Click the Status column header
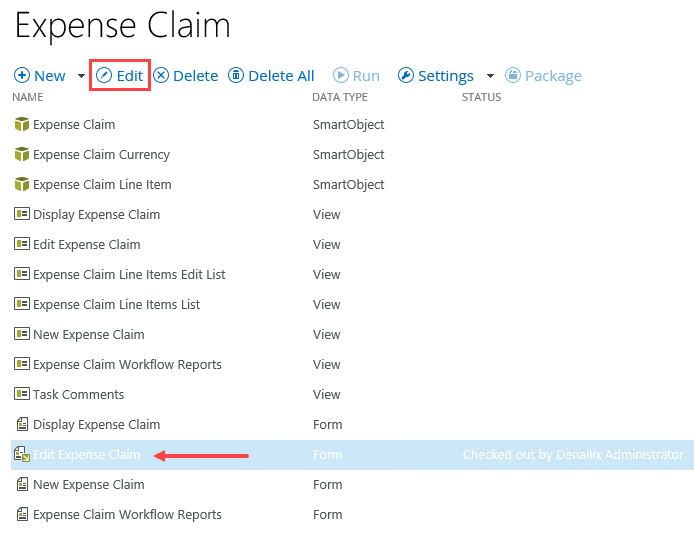Image resolution: width=694 pixels, height=535 pixels. [x=481, y=98]
